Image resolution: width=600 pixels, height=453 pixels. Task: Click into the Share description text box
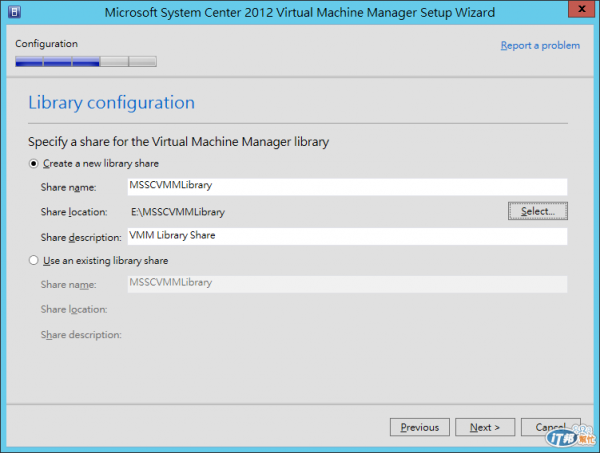(347, 236)
